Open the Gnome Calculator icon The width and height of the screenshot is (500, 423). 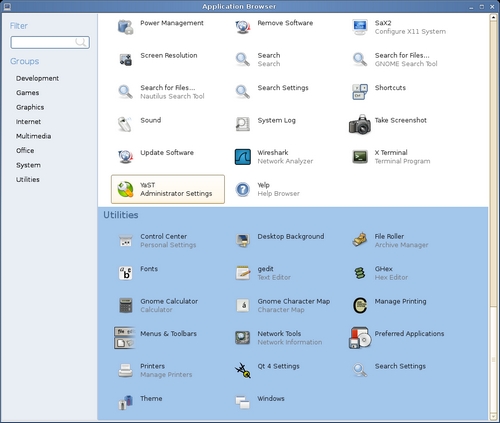[126, 305]
